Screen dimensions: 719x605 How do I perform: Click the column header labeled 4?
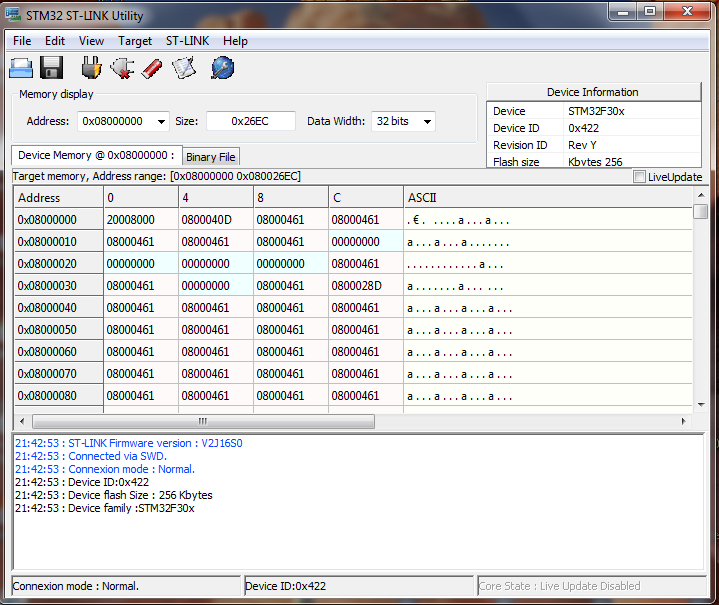tap(216, 198)
